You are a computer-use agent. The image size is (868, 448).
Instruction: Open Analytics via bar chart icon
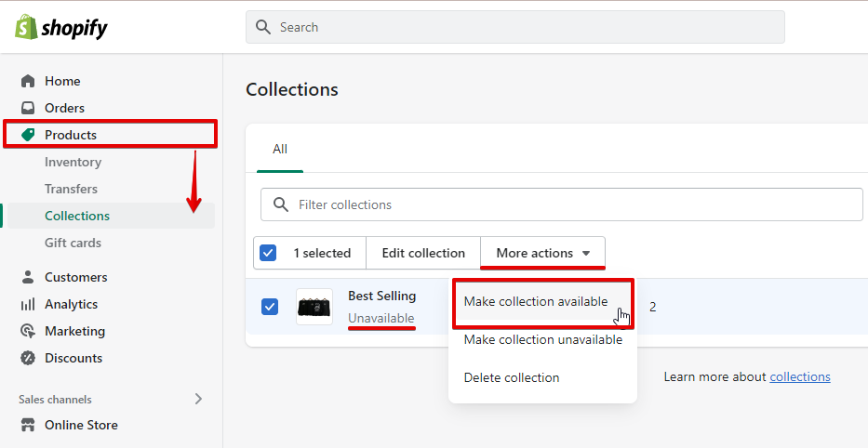point(28,304)
